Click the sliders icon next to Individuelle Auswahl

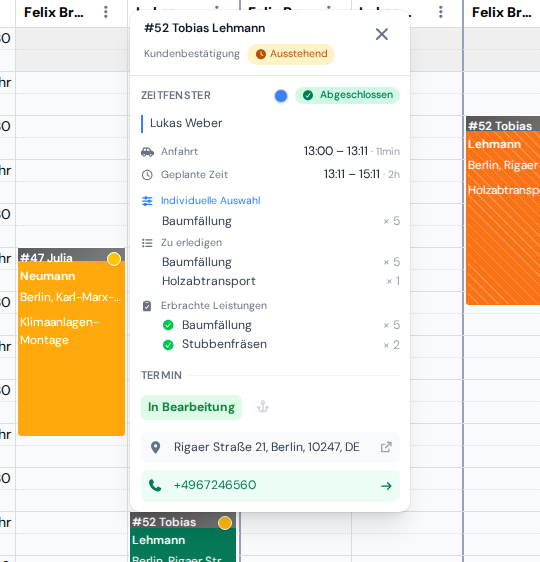147,201
